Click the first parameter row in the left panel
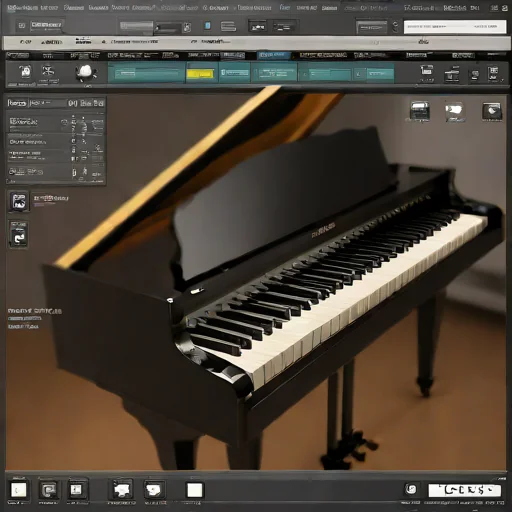This screenshot has width=512, height=512. point(56,123)
